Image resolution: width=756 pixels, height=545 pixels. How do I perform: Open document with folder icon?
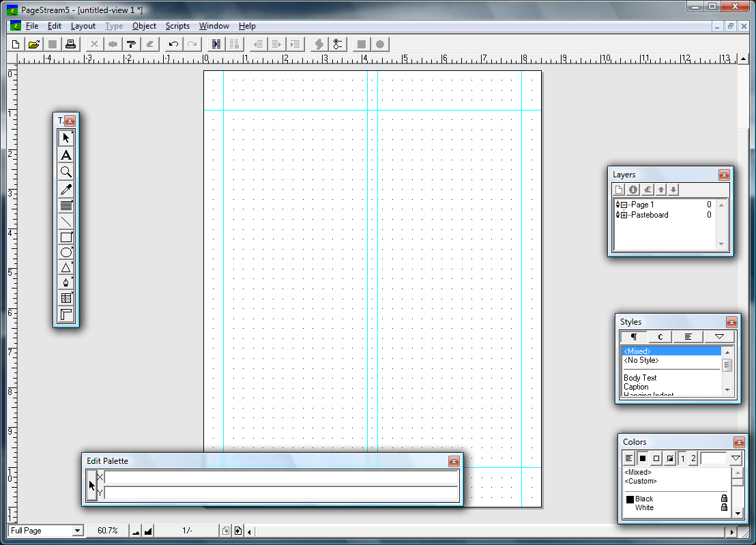(33, 44)
